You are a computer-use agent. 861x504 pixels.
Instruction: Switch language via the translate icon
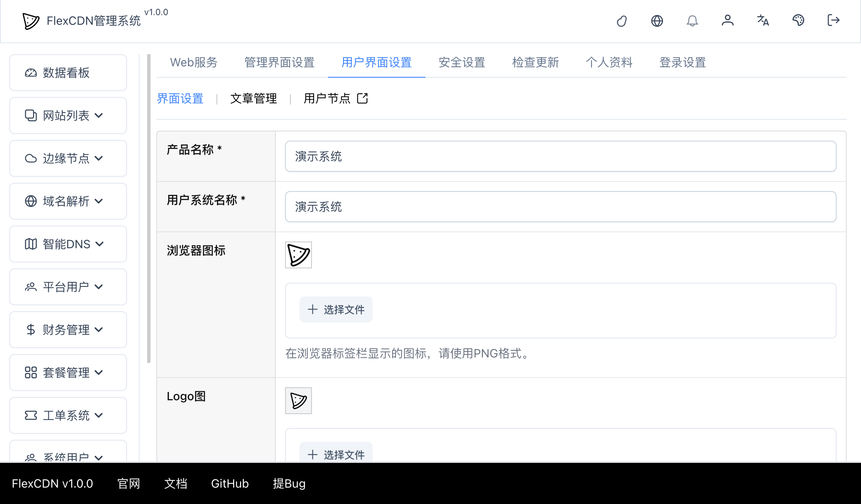[763, 21]
